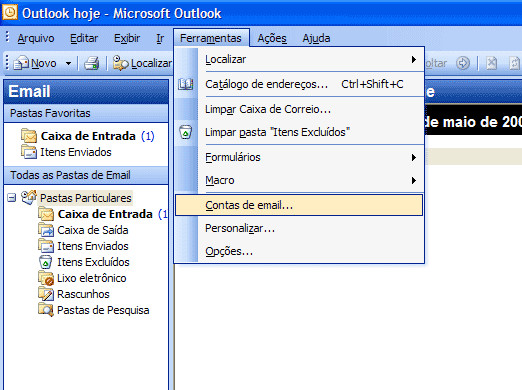The image size is (522, 390).
Task: Click the Novo new mail icon
Action: click(21, 63)
